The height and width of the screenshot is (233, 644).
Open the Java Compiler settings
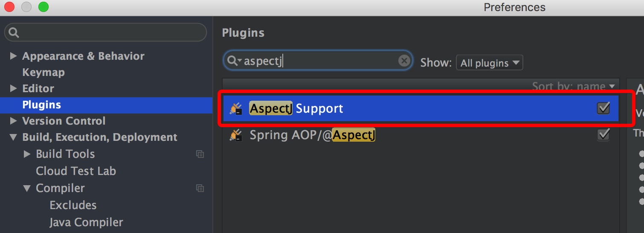(86, 222)
